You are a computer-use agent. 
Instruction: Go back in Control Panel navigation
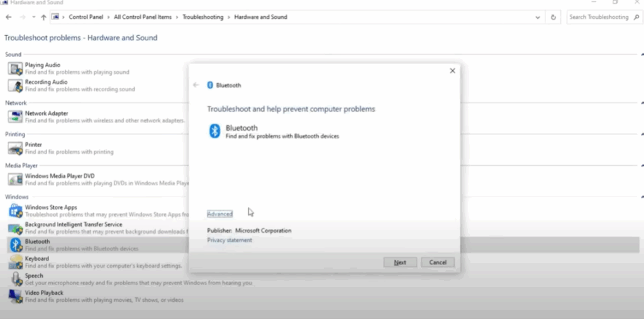(x=9, y=17)
